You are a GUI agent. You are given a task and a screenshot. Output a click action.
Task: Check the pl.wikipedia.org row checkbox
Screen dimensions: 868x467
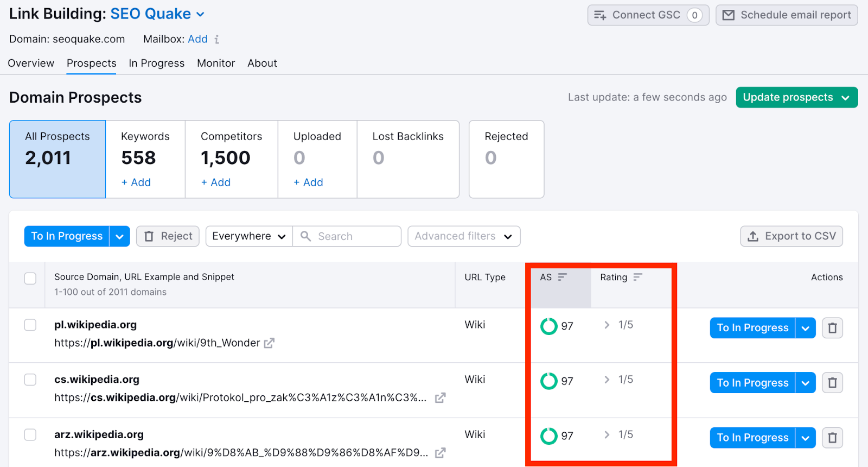click(30, 325)
